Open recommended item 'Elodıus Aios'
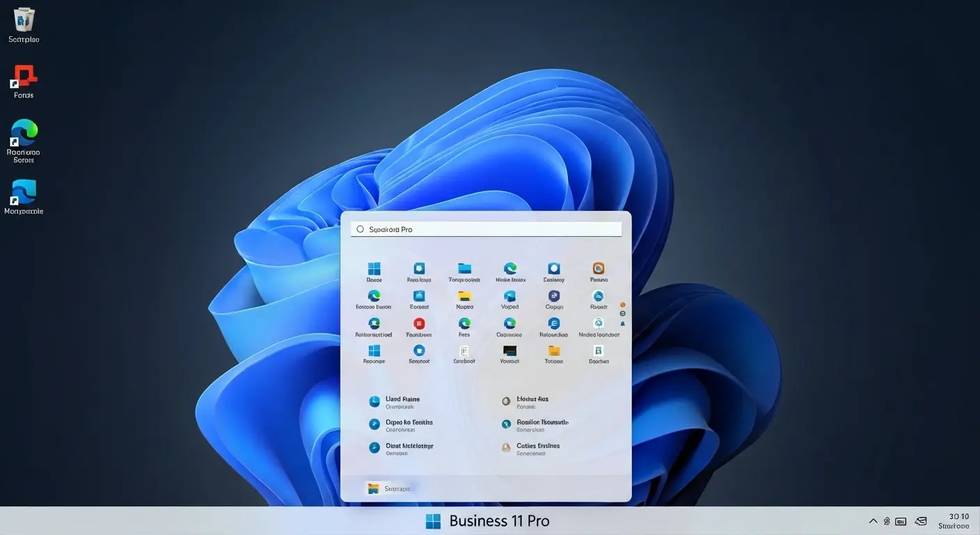Image resolution: width=980 pixels, height=535 pixels. [525, 402]
